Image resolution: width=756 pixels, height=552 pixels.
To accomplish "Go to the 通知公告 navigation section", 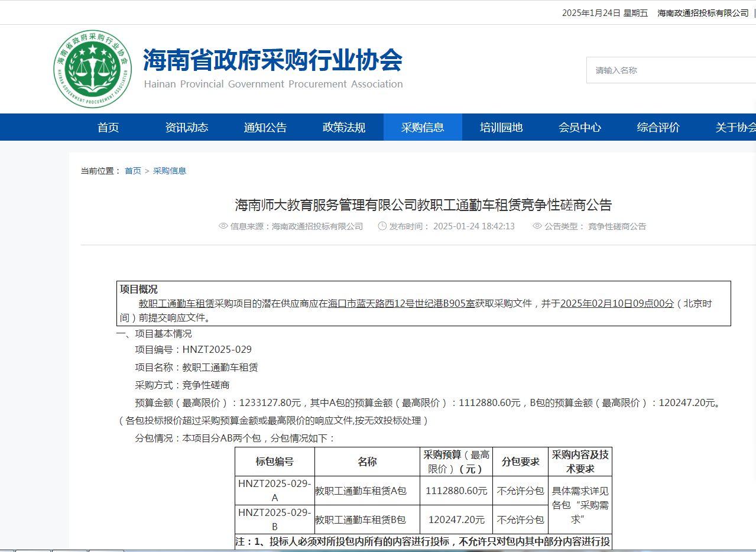I will click(265, 128).
